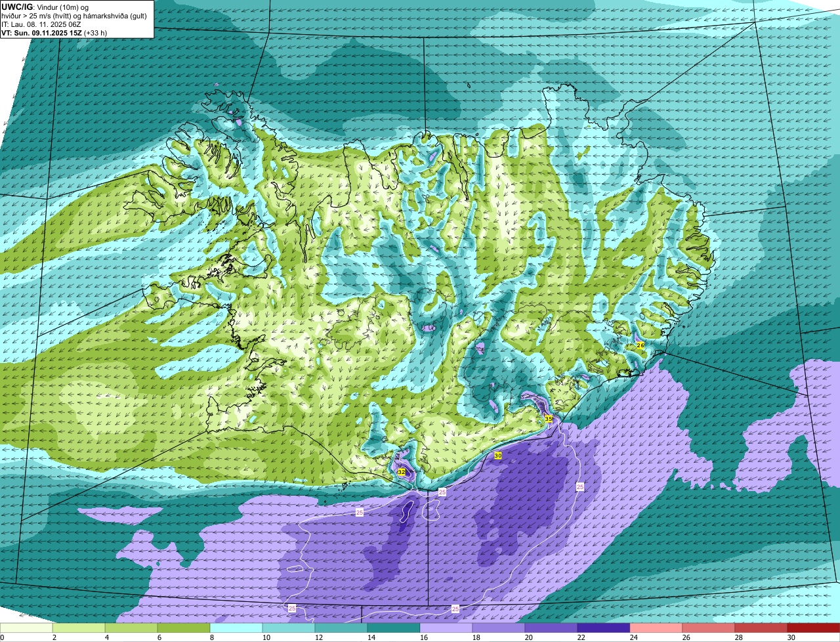Screen dimensions: 840x642
Task: Click the legend tick label '8'
Action: click(x=212, y=637)
